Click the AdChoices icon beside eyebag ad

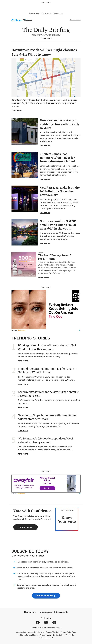point(80,330)
